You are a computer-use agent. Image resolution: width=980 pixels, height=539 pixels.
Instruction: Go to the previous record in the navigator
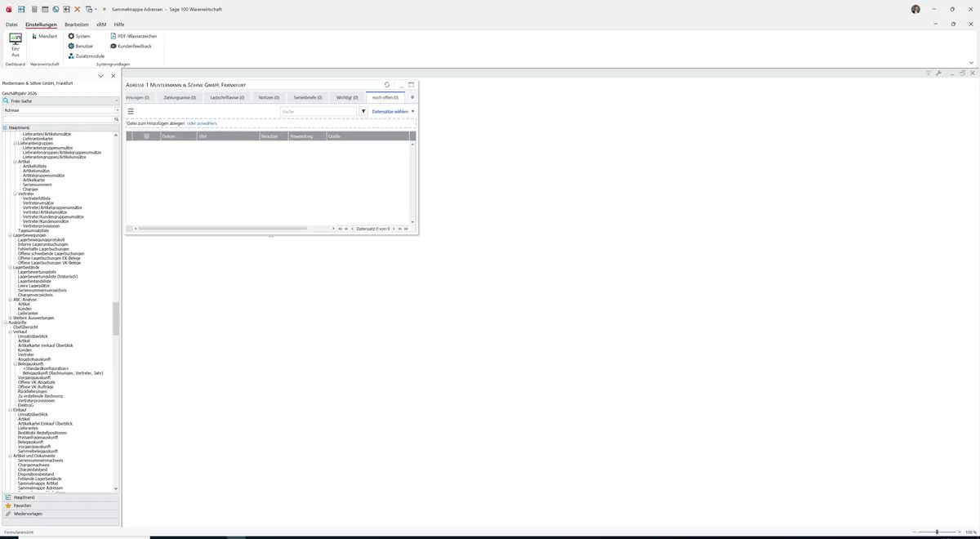click(352, 229)
